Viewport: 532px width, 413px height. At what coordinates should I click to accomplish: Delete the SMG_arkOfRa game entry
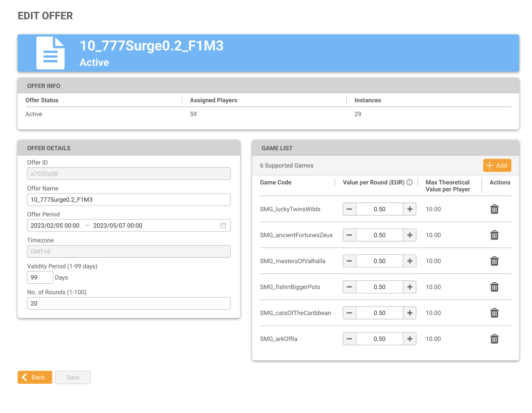(x=494, y=339)
